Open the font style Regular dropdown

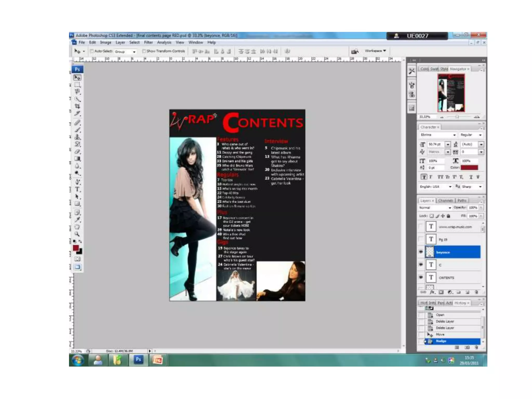[471, 135]
